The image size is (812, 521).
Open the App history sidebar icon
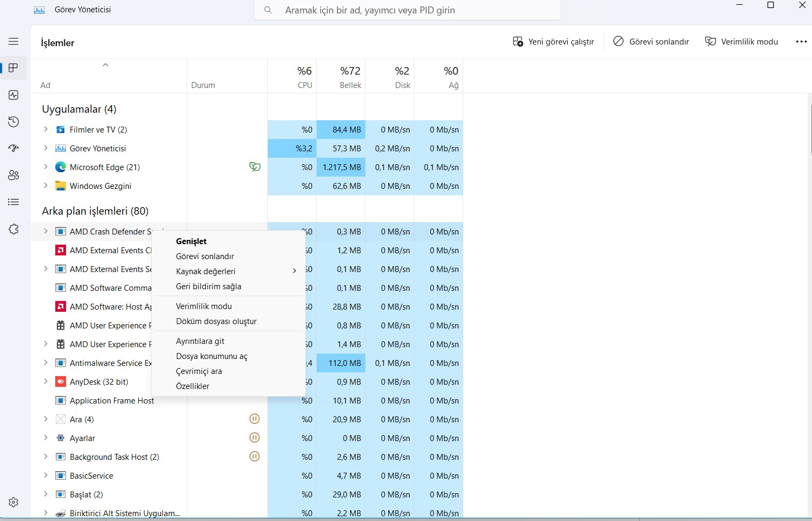coord(13,122)
